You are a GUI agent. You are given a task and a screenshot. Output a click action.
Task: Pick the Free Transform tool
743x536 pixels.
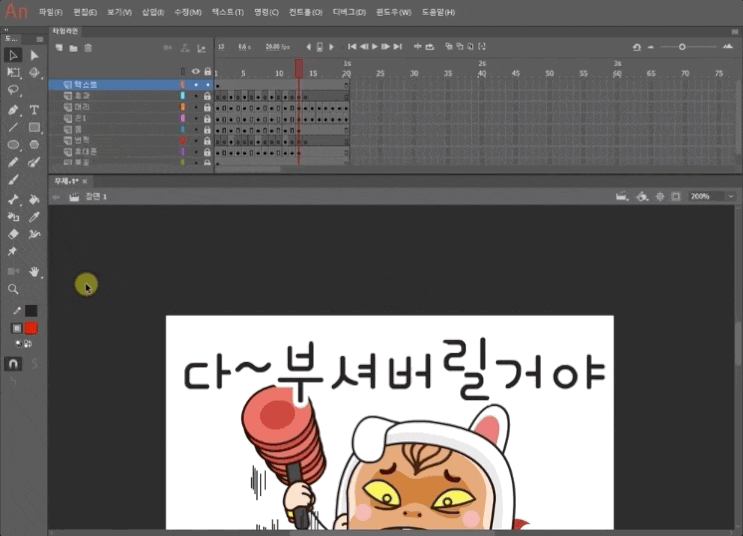[13, 73]
